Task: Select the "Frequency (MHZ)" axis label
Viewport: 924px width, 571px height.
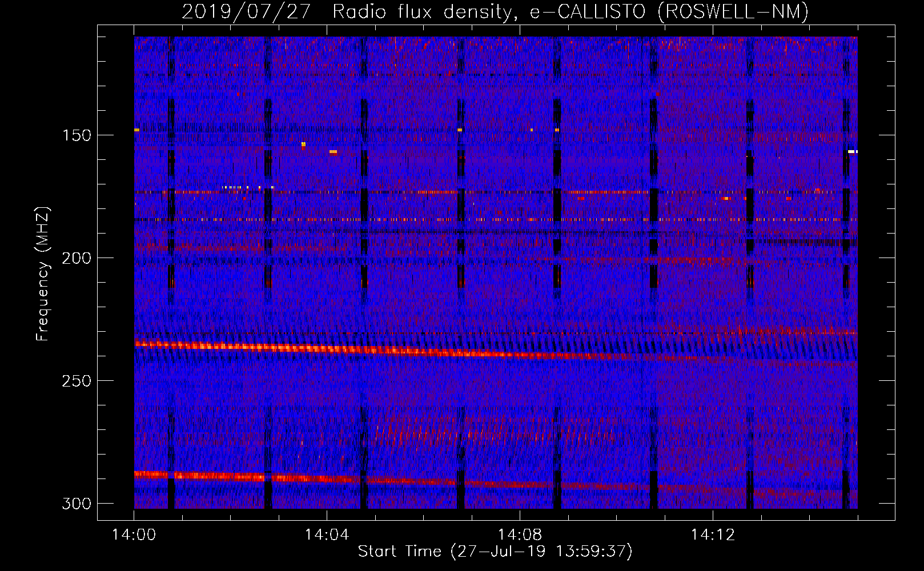Action: point(43,274)
